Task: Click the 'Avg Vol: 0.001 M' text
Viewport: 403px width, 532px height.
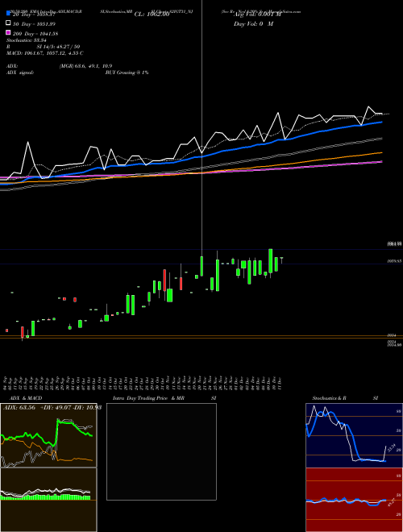Action: [257, 15]
